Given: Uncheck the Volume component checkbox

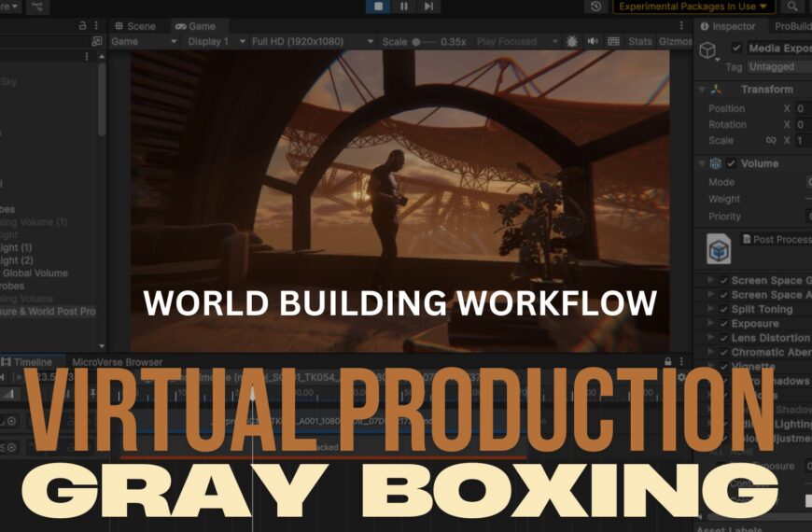Looking at the screenshot, I should click(731, 164).
